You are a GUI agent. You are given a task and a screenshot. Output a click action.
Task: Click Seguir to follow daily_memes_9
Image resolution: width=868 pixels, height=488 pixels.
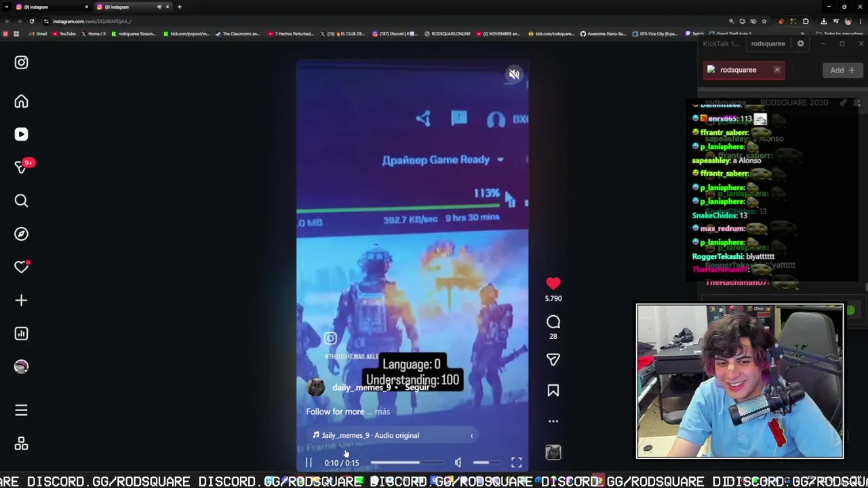point(417,387)
